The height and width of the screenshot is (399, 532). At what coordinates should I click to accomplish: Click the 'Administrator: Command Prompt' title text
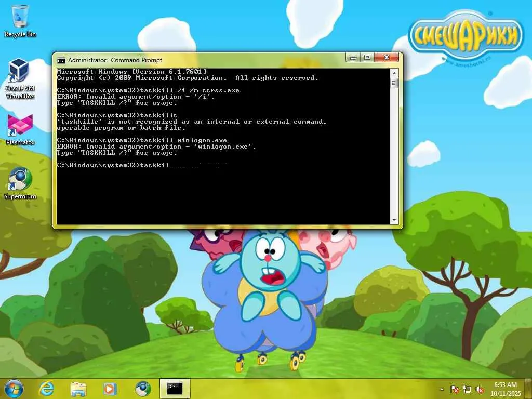[115, 60]
